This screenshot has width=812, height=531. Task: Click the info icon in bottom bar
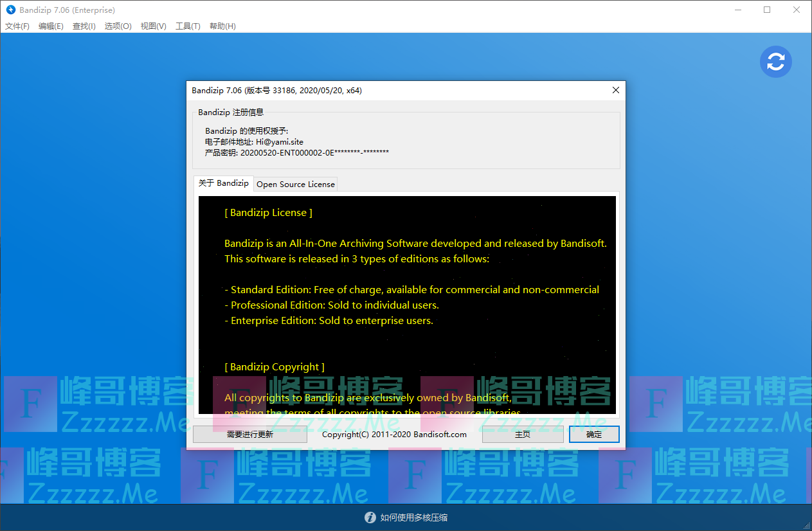pos(370,517)
